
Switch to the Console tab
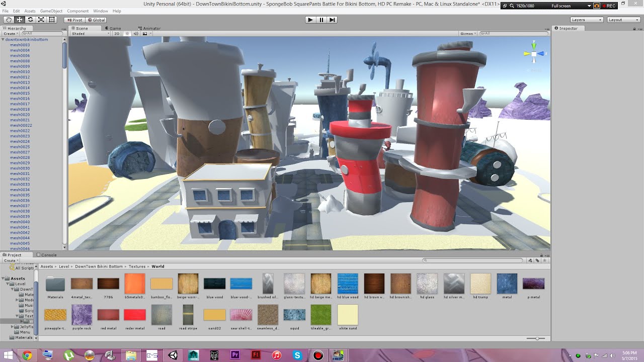(x=46, y=255)
